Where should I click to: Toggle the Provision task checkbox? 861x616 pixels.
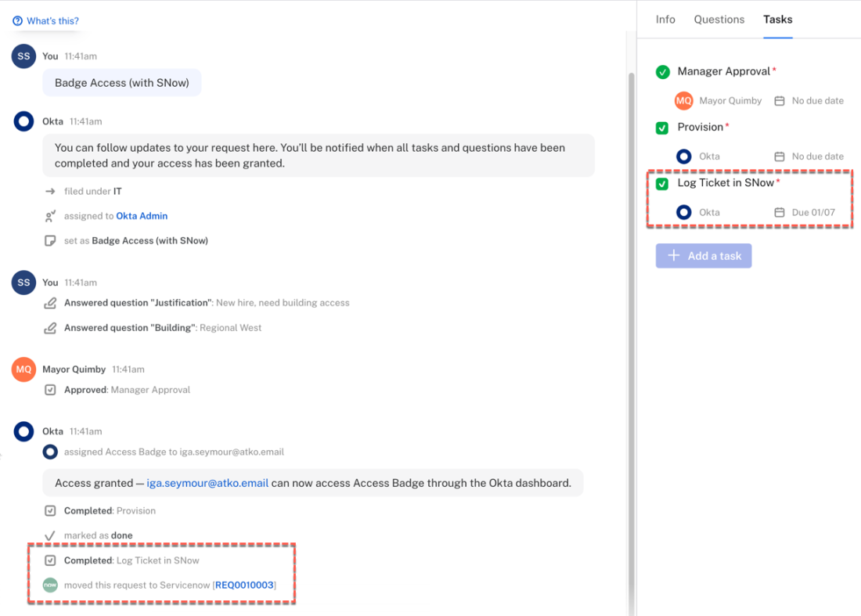[x=662, y=128]
